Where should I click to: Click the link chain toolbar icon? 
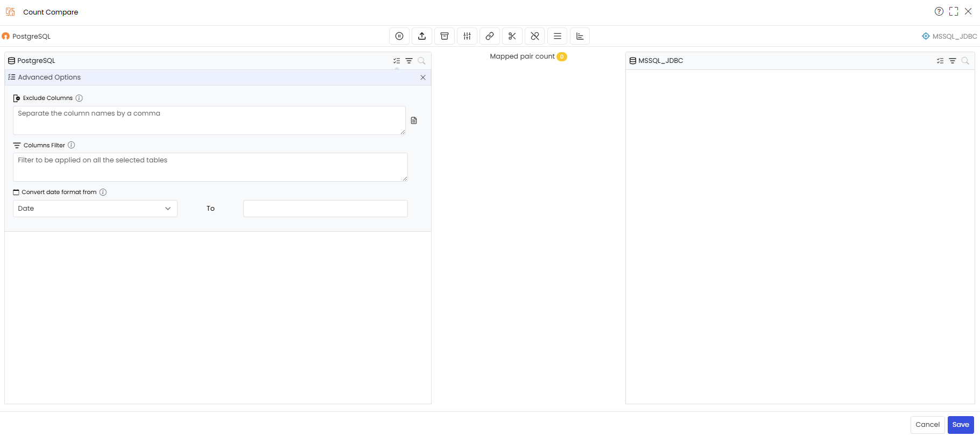click(490, 36)
